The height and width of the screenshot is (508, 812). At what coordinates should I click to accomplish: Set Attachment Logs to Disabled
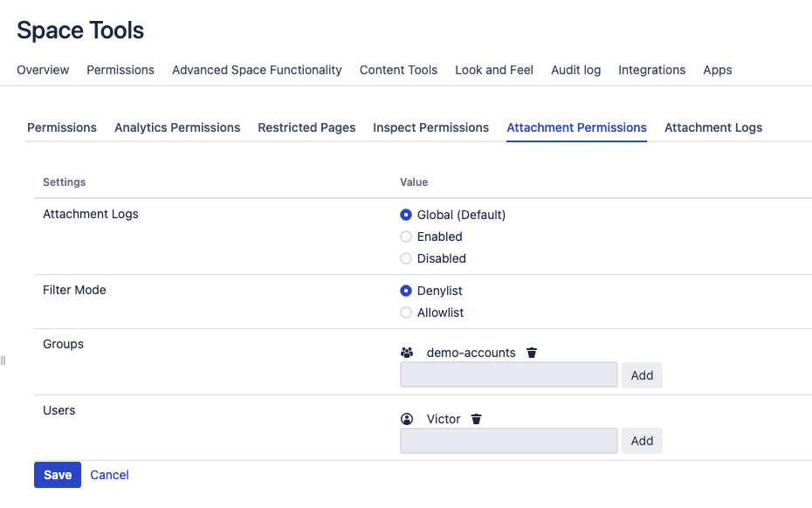point(406,258)
